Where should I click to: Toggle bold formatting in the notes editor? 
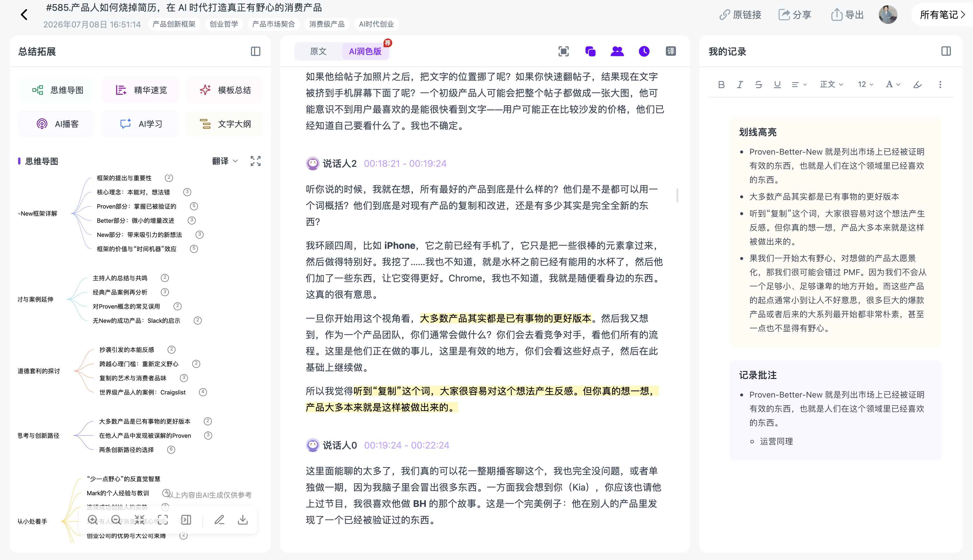tap(721, 85)
